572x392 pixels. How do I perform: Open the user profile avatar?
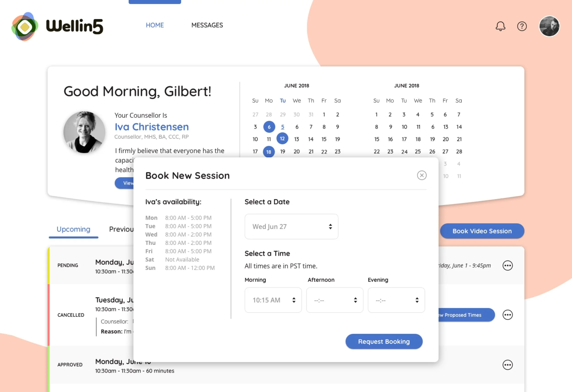click(549, 26)
